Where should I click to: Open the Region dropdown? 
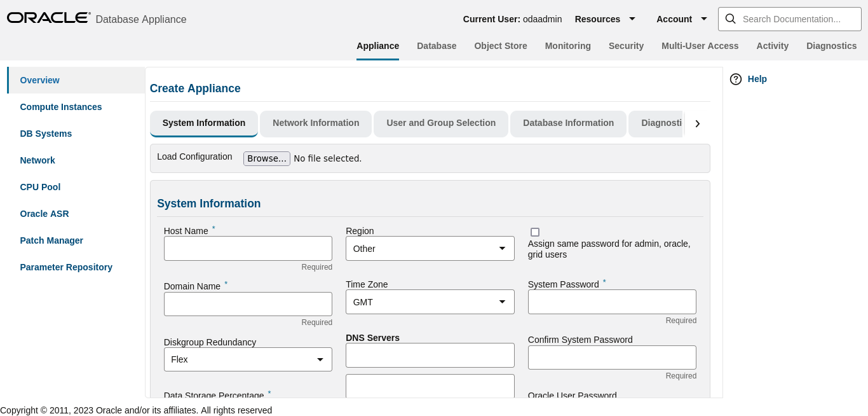point(430,249)
